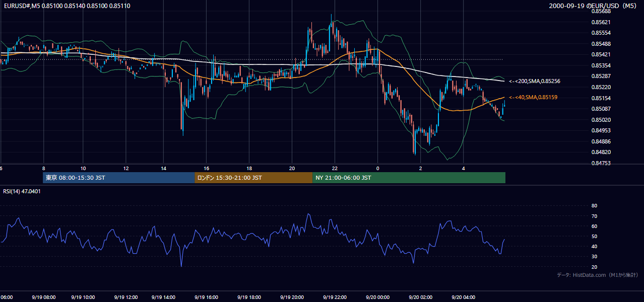Screen dimensions: 644x302
Task: Click price axis label 0.84753
Action: (x=601, y=163)
